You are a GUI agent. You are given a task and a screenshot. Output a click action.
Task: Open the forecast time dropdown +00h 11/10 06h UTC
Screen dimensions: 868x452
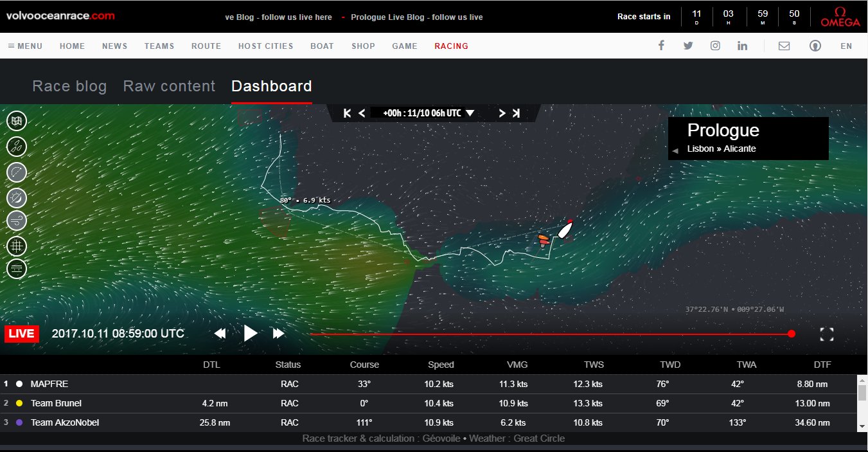pos(429,113)
